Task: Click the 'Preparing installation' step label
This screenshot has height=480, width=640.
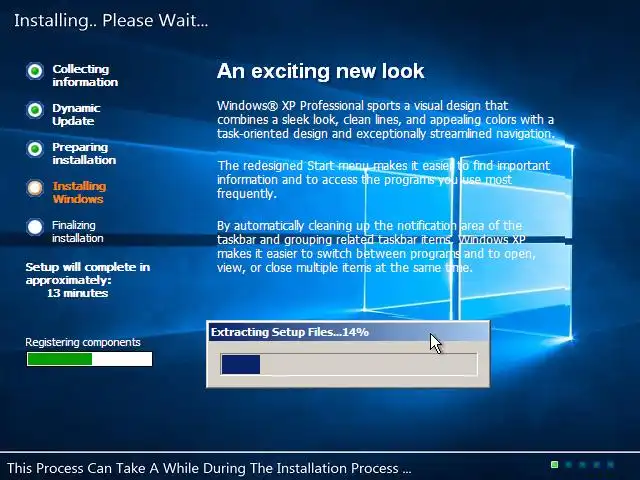Action: pos(84,153)
